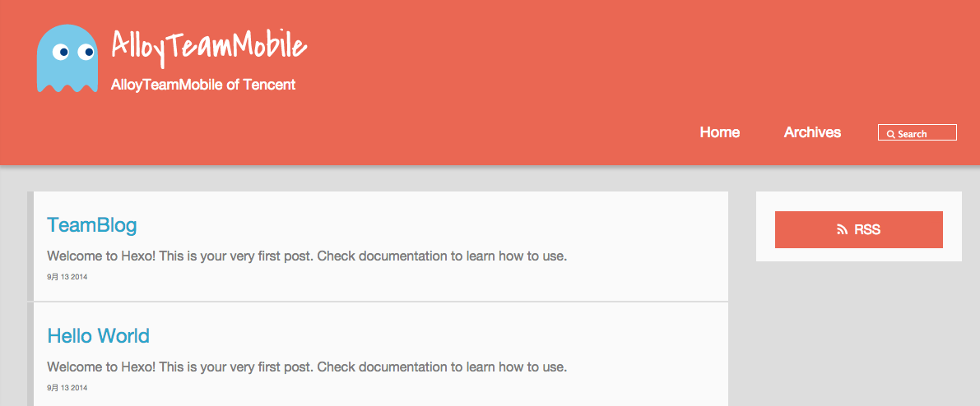Click the TeamBlog post excerpt text

(x=307, y=256)
